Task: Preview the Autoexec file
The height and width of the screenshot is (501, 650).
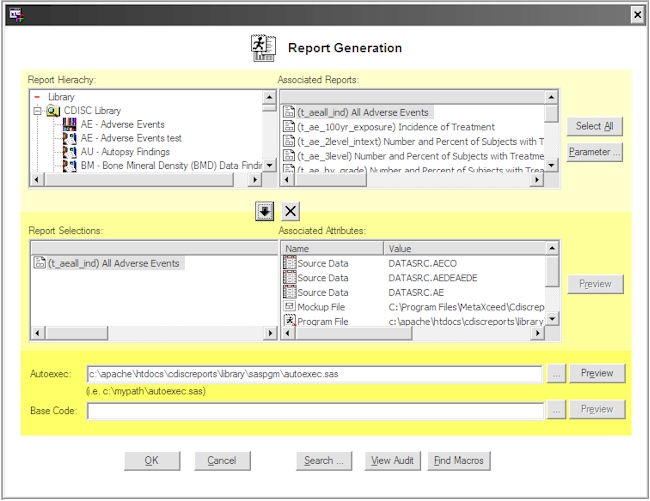Action: pyautogui.click(x=597, y=373)
